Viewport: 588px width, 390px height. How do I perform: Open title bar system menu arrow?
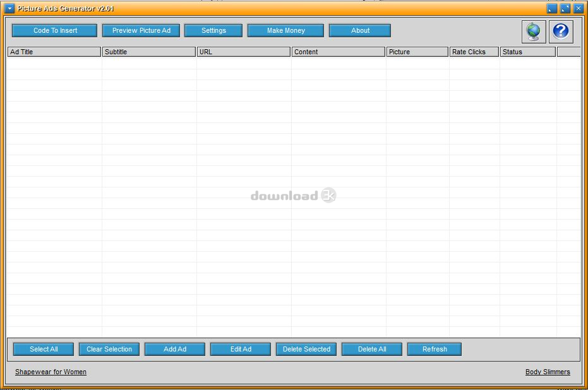pos(9,9)
